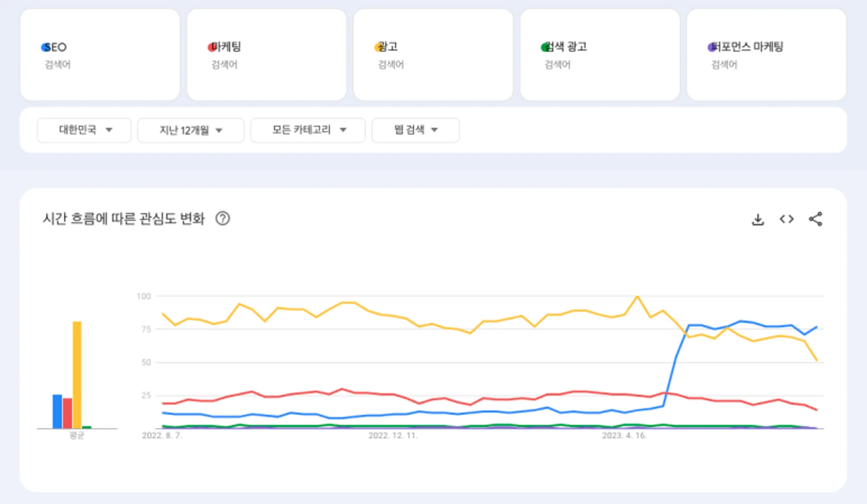
Task: Click the peak of the yellow trend line
Action: 637,297
